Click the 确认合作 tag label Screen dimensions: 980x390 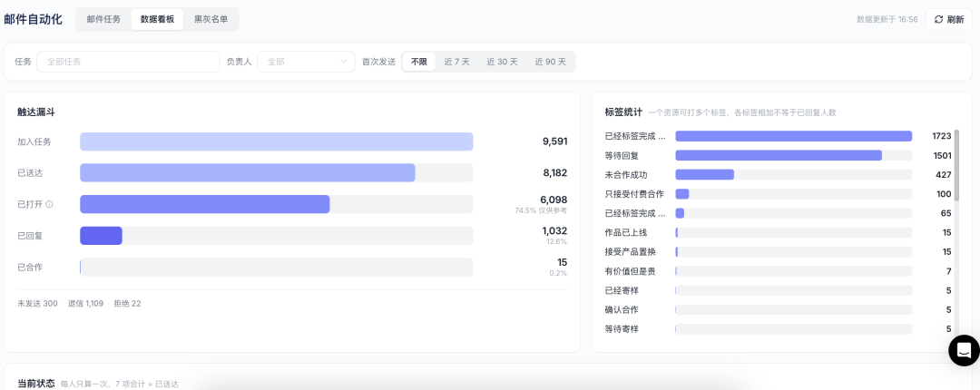(x=622, y=309)
